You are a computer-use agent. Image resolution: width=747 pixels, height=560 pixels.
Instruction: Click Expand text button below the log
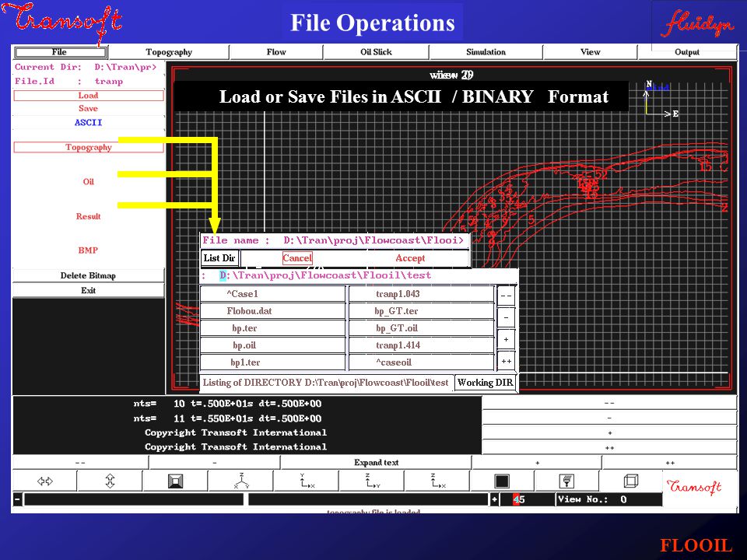click(377, 462)
